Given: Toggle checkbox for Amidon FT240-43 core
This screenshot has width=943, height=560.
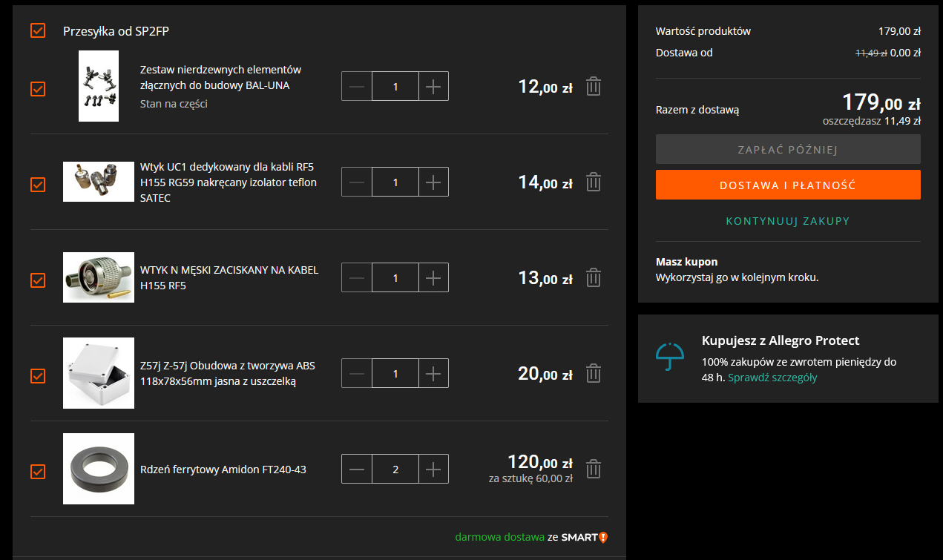Looking at the screenshot, I should [38, 472].
